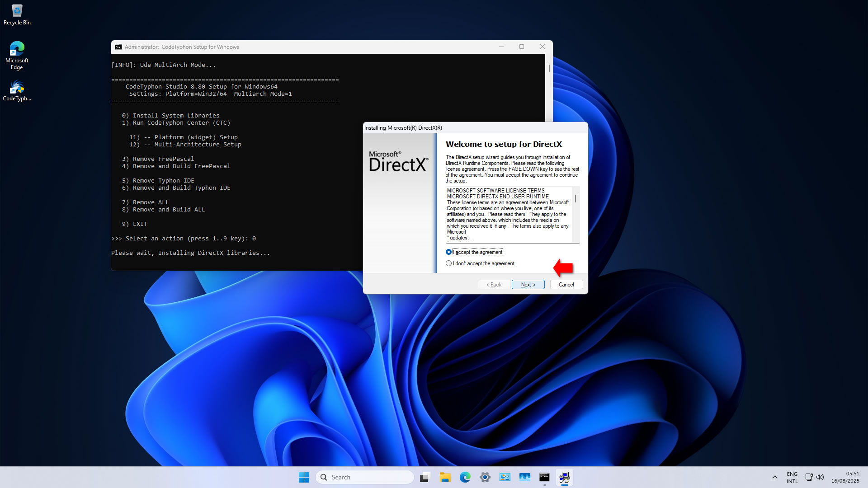Close the CodeTyphon Setup console window
The width and height of the screenshot is (868, 488).
(542, 47)
